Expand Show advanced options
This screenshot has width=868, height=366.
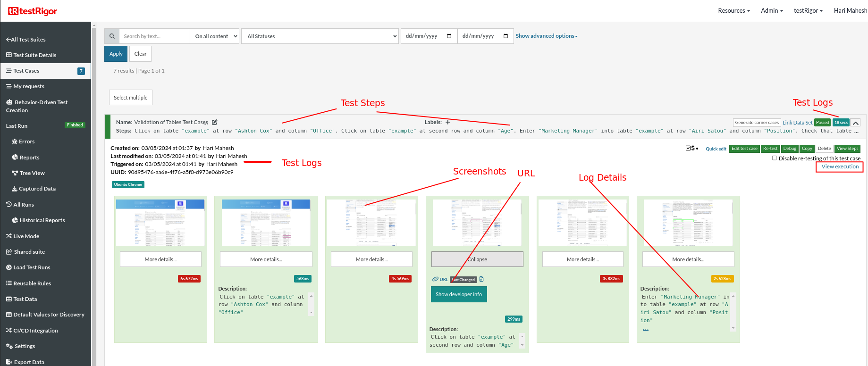(x=546, y=36)
